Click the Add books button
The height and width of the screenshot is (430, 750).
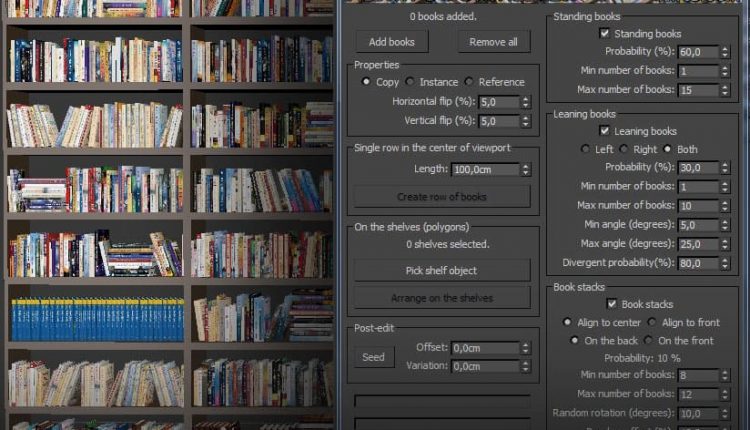tap(391, 42)
